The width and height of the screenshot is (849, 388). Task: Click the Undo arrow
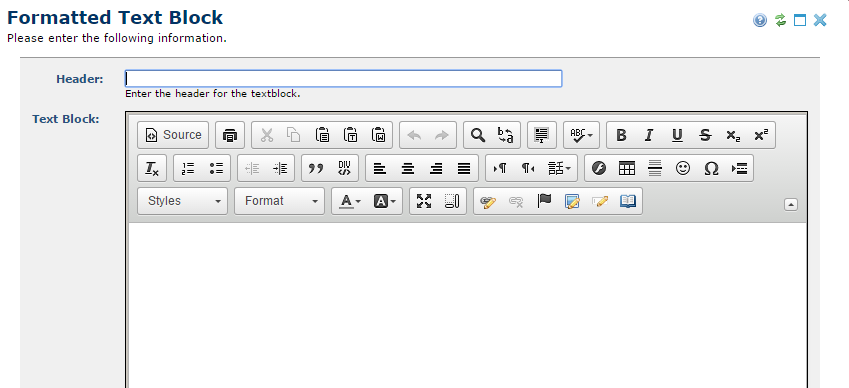click(414, 135)
